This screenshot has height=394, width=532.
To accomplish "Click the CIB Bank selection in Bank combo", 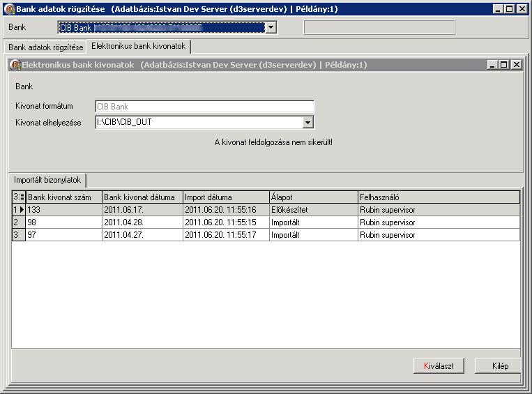I will [x=162, y=27].
